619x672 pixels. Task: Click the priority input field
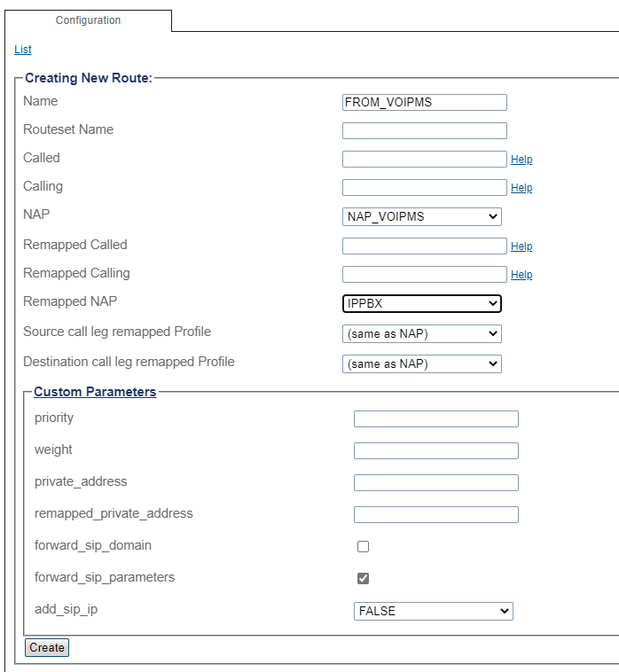click(435, 419)
